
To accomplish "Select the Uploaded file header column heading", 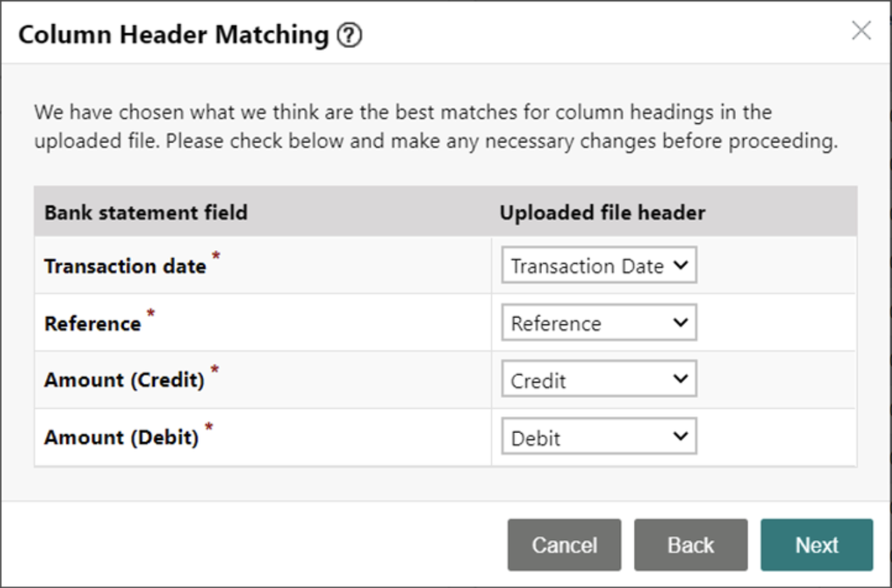I will (x=602, y=213).
